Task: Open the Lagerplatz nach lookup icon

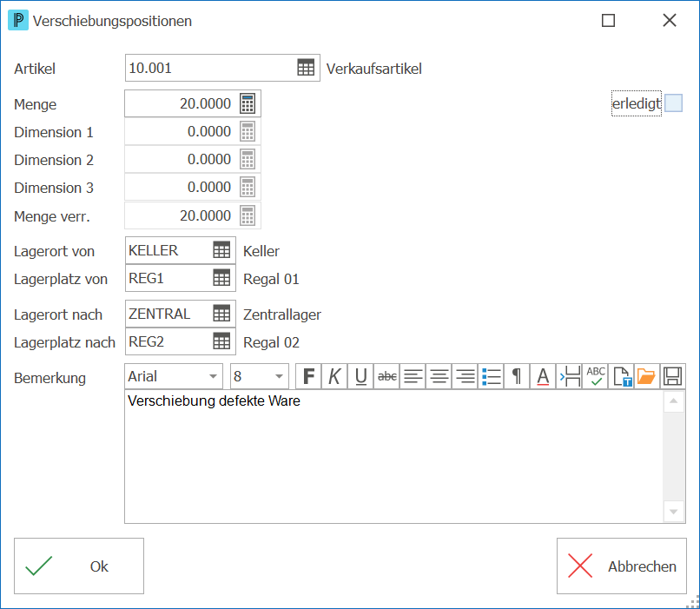Action: click(221, 341)
